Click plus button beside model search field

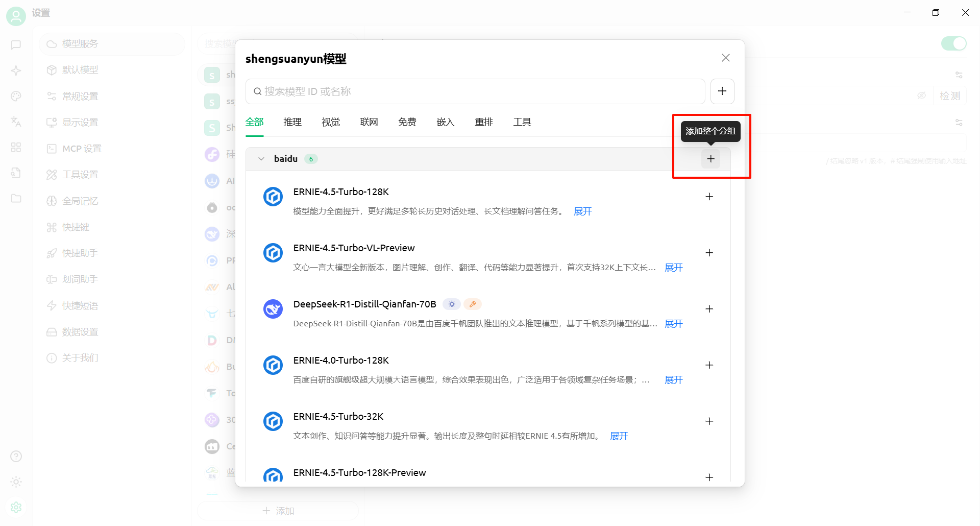tap(722, 91)
